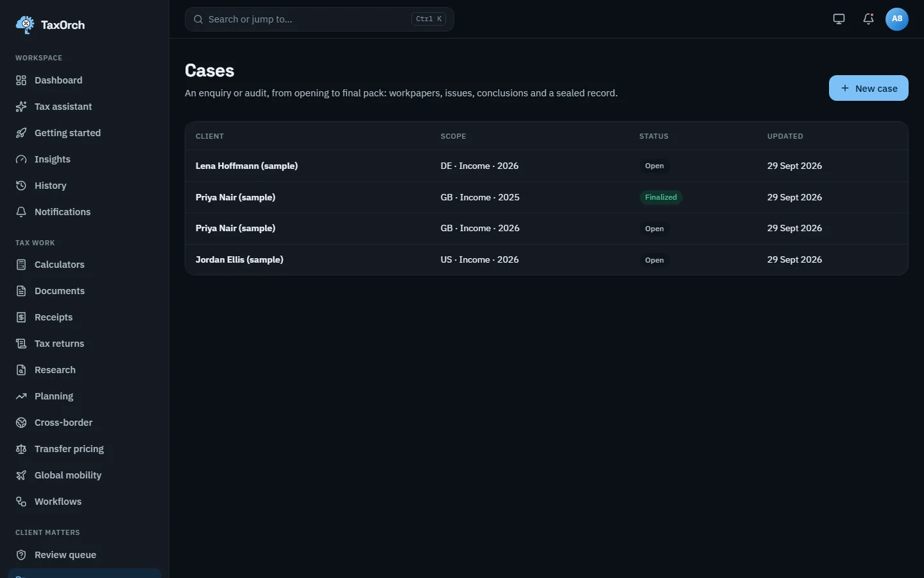Click the CLIENT column header
This screenshot has height=578, width=924.
click(x=210, y=136)
